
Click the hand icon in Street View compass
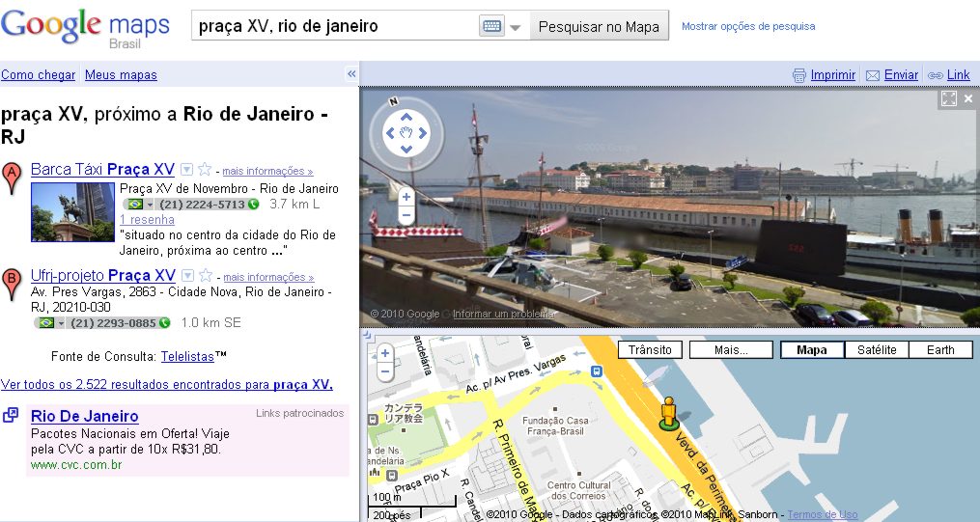[406, 132]
